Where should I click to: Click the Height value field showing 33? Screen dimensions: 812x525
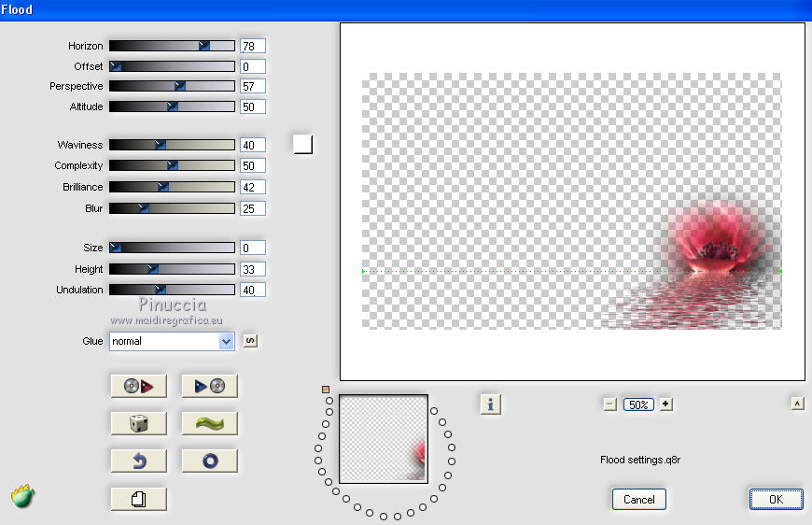click(x=253, y=269)
